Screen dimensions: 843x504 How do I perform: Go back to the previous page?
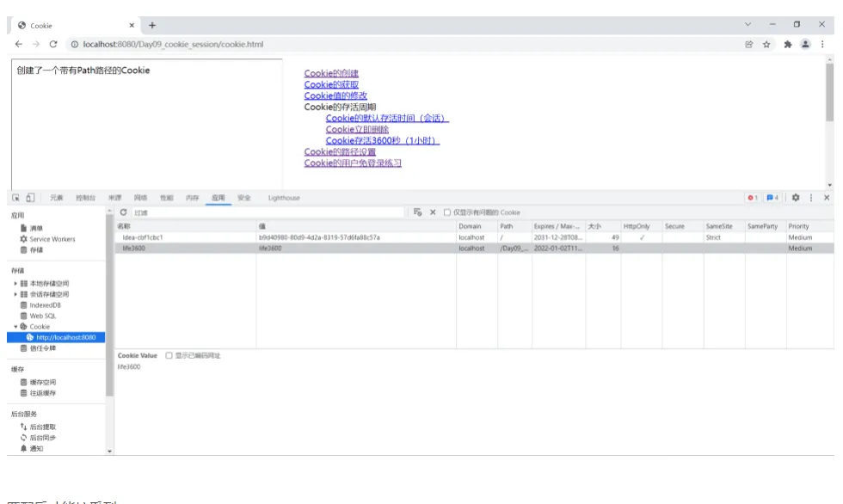click(x=19, y=44)
